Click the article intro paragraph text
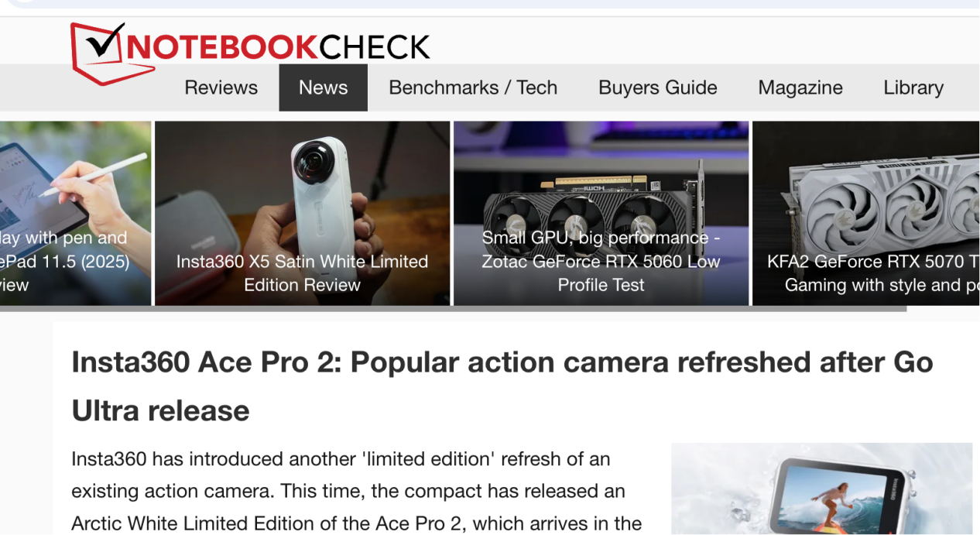The width and height of the screenshot is (980, 535). point(348,491)
